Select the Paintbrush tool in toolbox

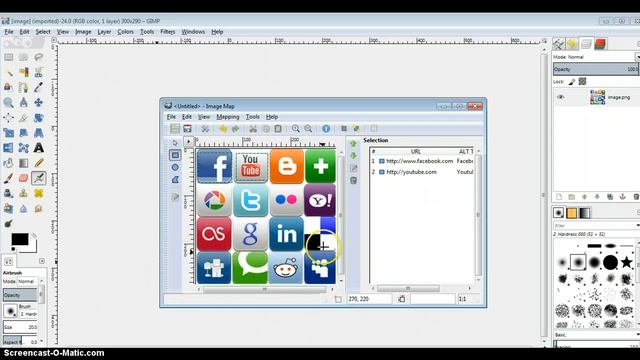point(9,178)
